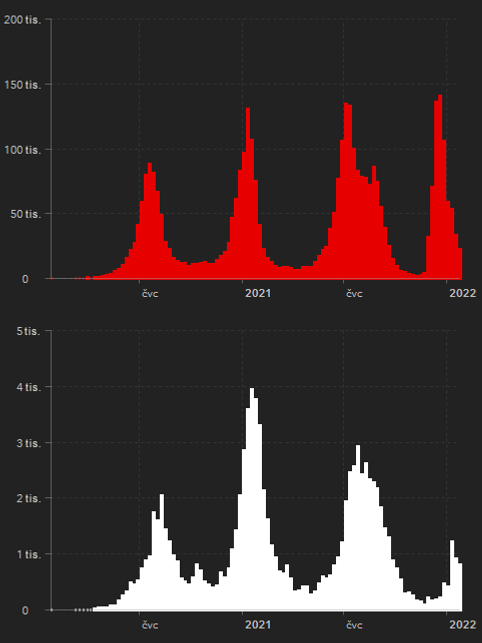This screenshot has width=482, height=643.
Task: Click the red peak bar just after 2021
Action: pyautogui.click(x=248, y=194)
